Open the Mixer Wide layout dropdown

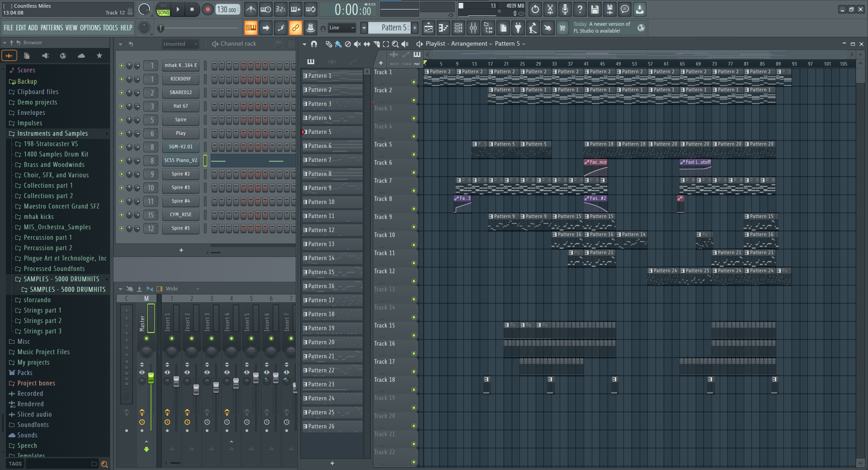(x=182, y=289)
